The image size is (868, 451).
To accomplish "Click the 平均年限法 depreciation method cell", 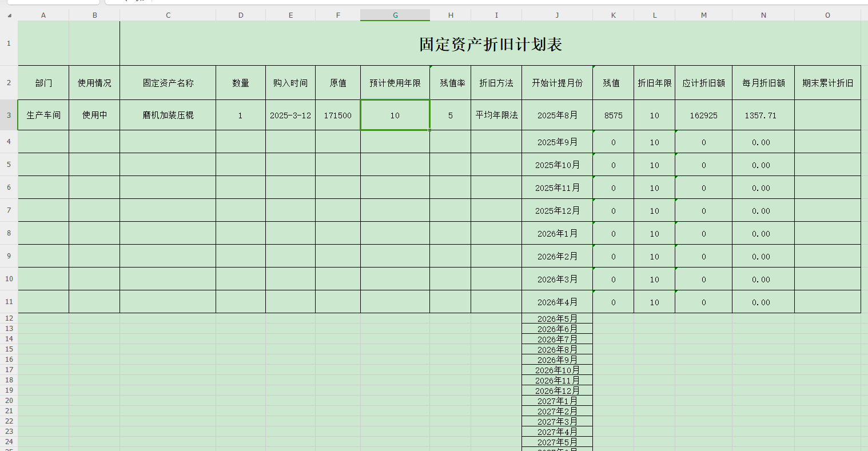I will (x=496, y=115).
